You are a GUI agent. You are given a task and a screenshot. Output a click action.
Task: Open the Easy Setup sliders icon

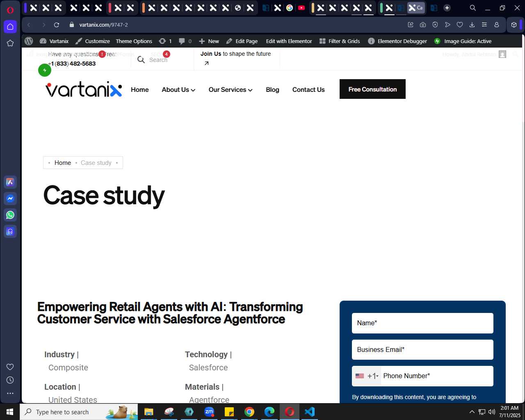click(x=484, y=25)
